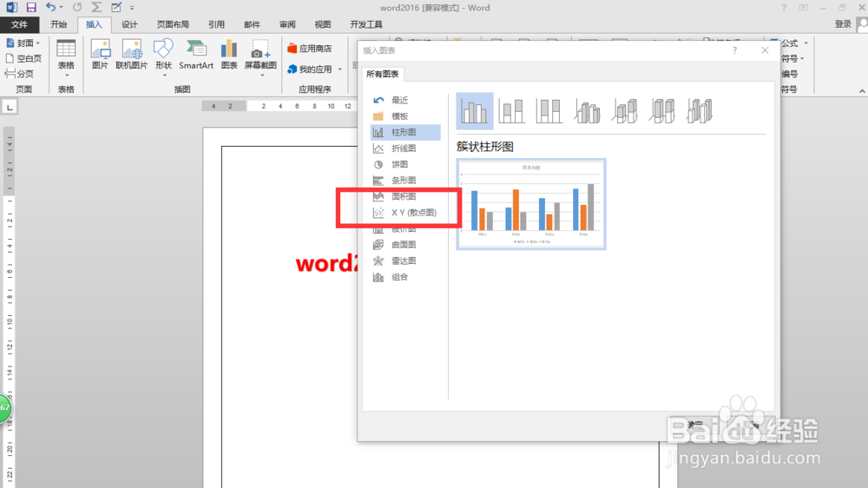Collapse the ribbon with chevron
The height and width of the screenshot is (488, 868).
point(861,91)
